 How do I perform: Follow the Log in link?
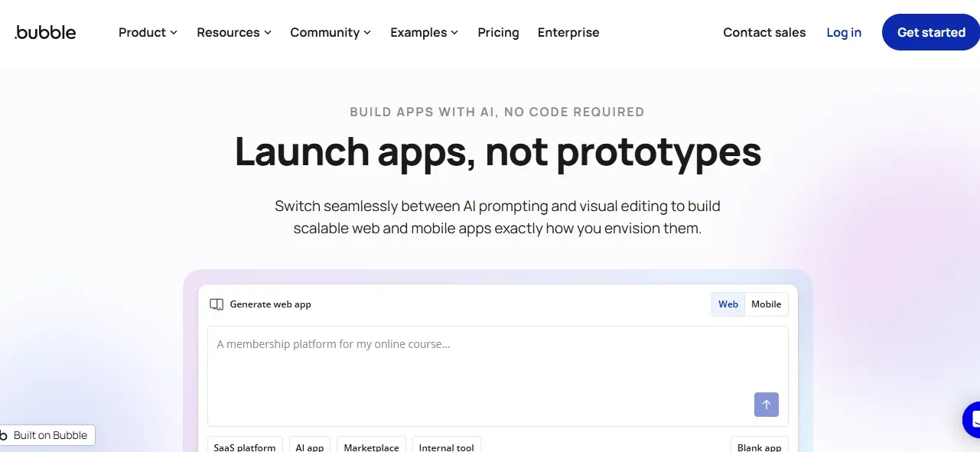click(x=844, y=32)
